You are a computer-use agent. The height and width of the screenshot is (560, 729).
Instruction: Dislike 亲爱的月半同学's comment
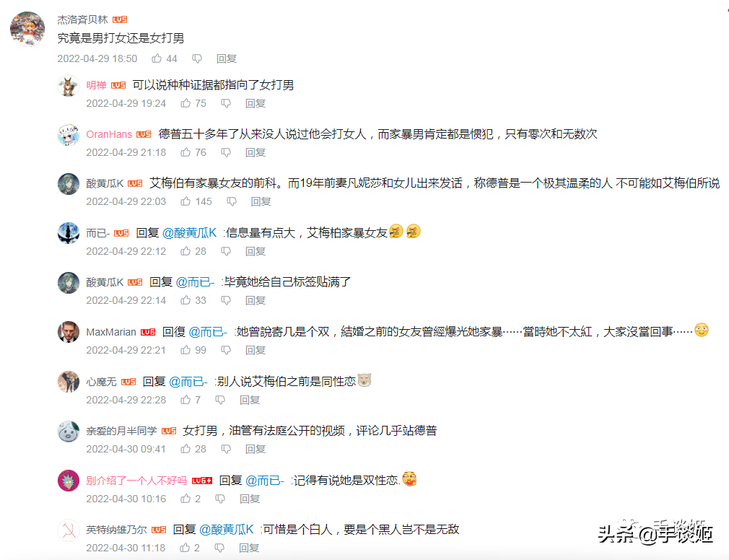point(226,449)
